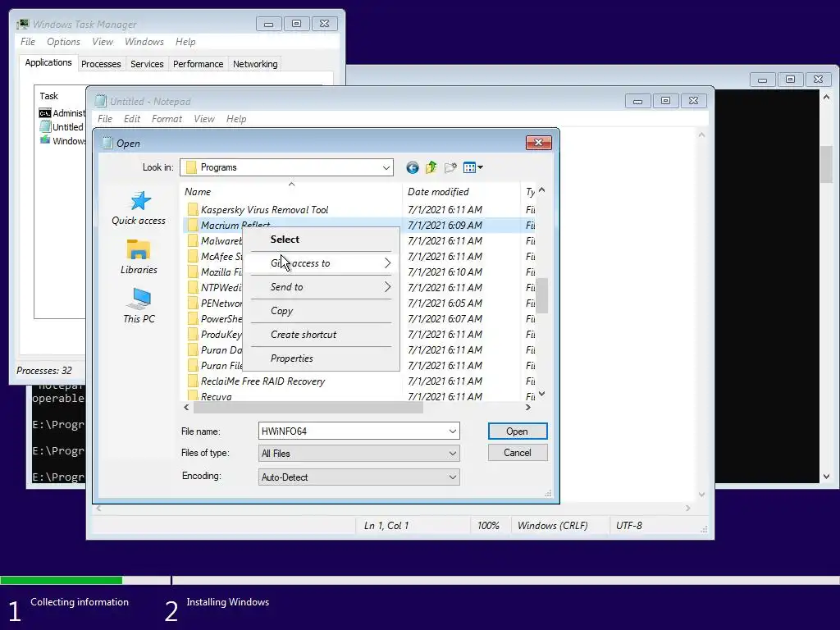Click the Malwarebytes folder icon

(x=193, y=240)
